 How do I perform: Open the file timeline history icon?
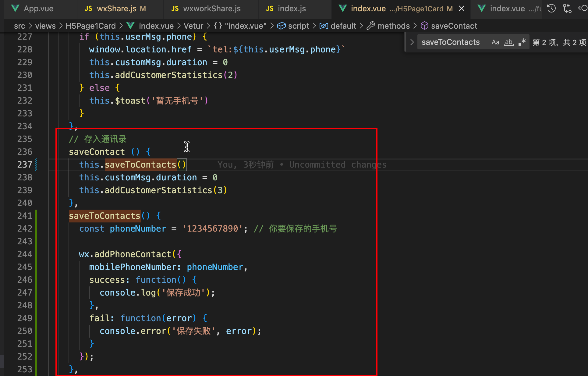pos(551,8)
